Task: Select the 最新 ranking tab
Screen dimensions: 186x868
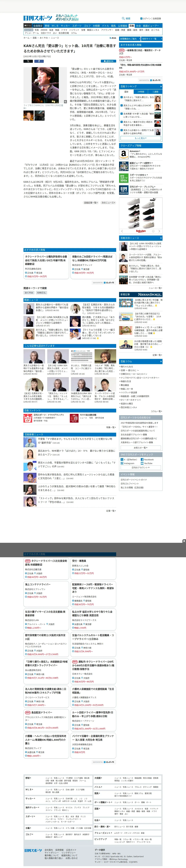Action: coord(127,92)
